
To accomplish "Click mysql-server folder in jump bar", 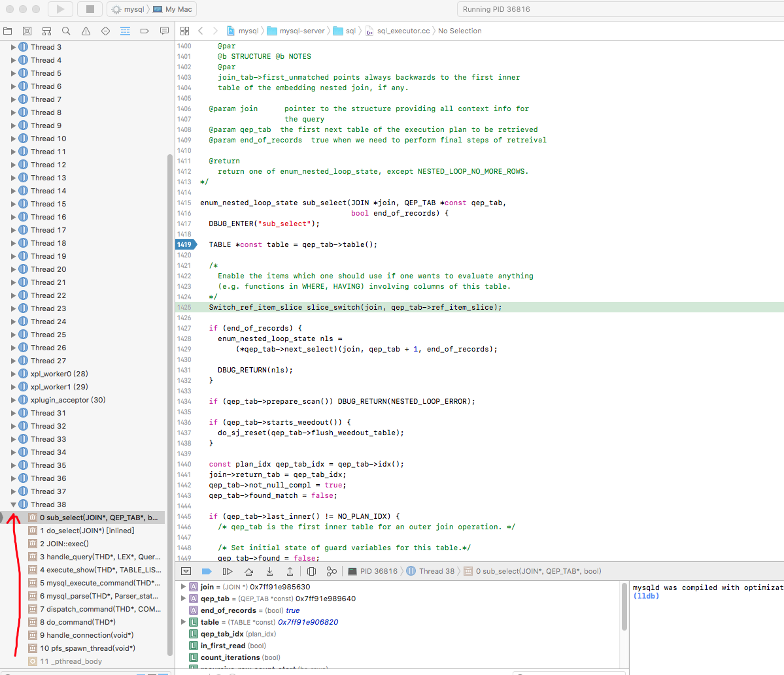I will point(296,31).
